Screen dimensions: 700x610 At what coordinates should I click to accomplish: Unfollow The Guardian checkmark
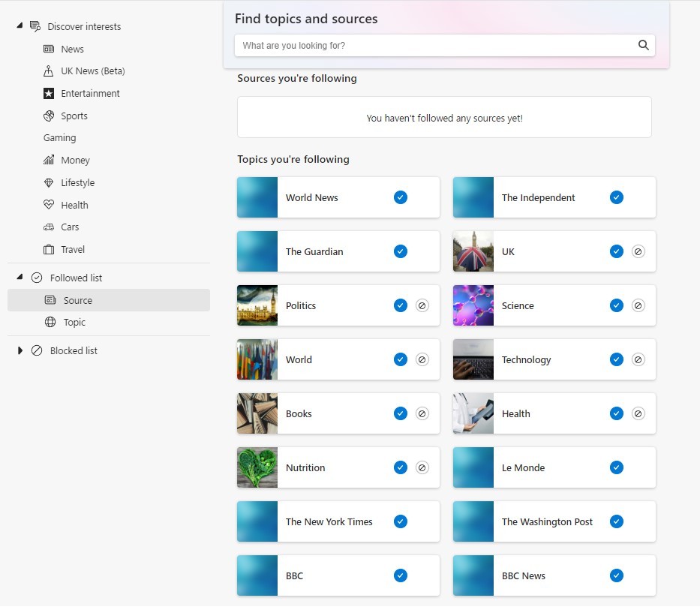pyautogui.click(x=401, y=251)
